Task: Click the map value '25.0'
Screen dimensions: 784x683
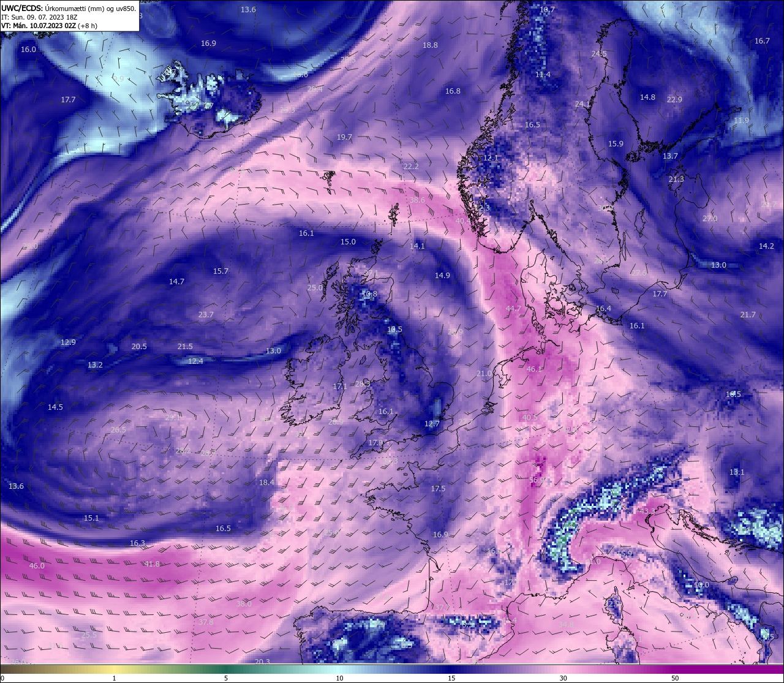Action: pos(315,287)
